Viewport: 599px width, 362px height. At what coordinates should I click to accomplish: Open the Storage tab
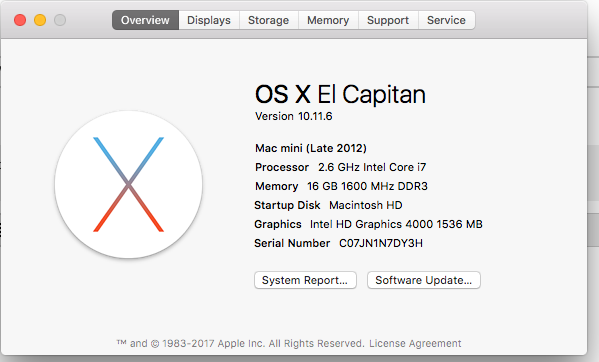(x=269, y=20)
